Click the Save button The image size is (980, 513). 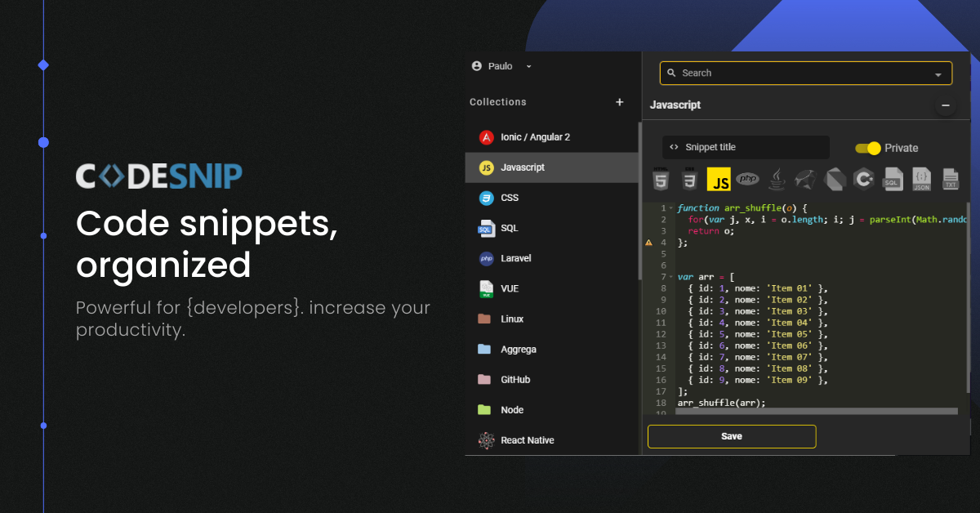tap(732, 436)
